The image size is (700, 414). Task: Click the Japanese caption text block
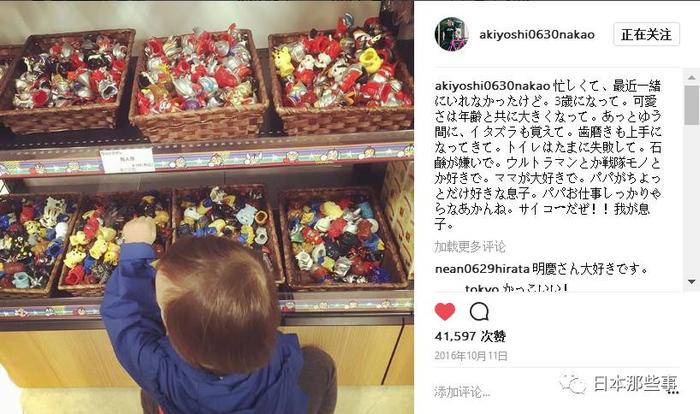coord(548,155)
